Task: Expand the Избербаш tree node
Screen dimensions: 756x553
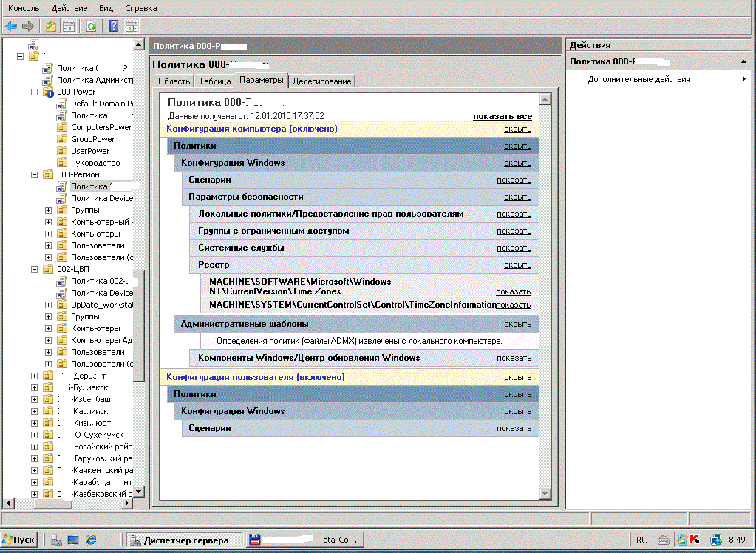Action: [34, 399]
